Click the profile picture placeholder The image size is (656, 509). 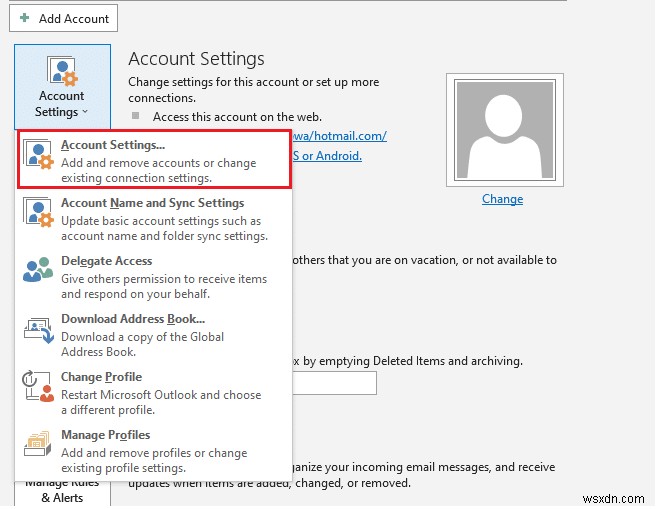coord(505,130)
